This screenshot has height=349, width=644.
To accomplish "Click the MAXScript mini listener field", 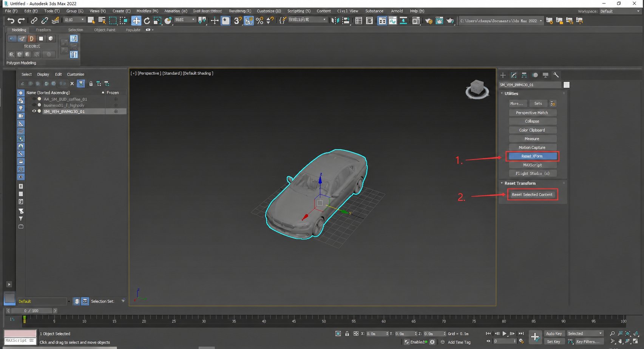I will tap(20, 341).
